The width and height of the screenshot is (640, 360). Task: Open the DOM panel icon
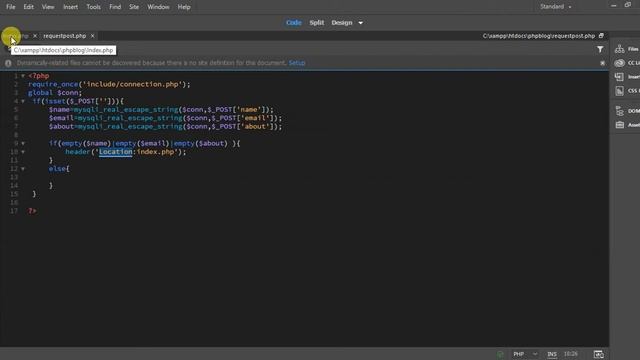619,111
